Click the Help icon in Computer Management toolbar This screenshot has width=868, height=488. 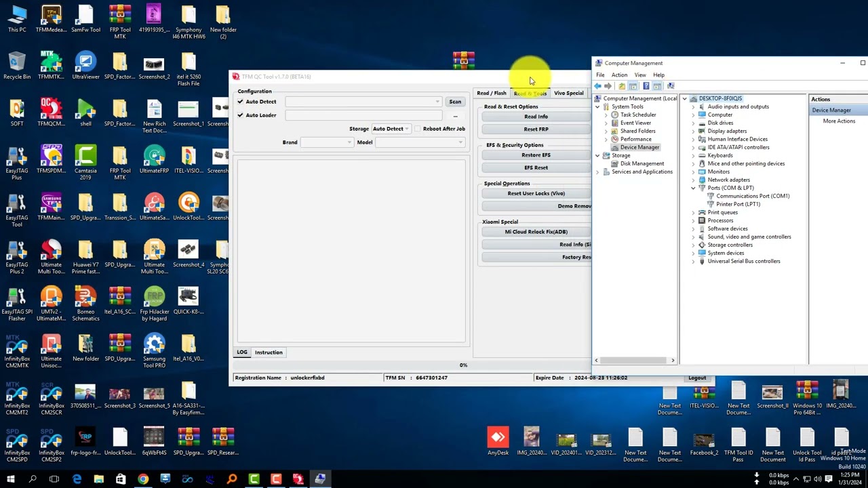coord(646,86)
